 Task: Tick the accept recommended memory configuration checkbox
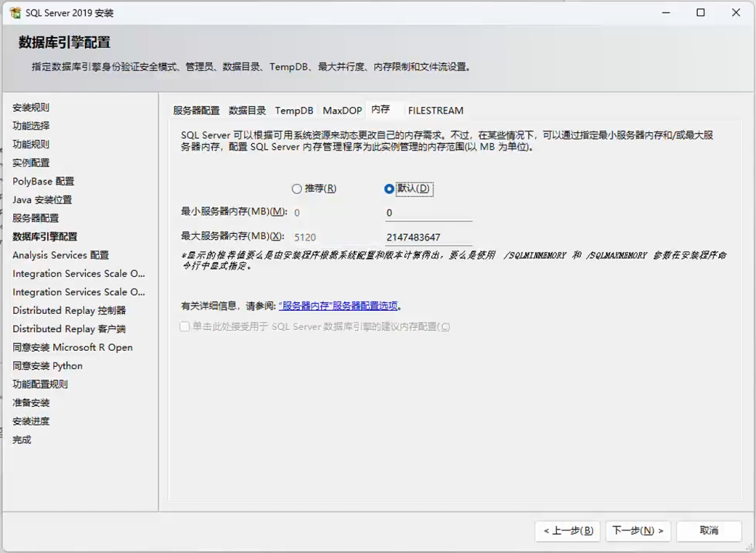pyautogui.click(x=185, y=326)
